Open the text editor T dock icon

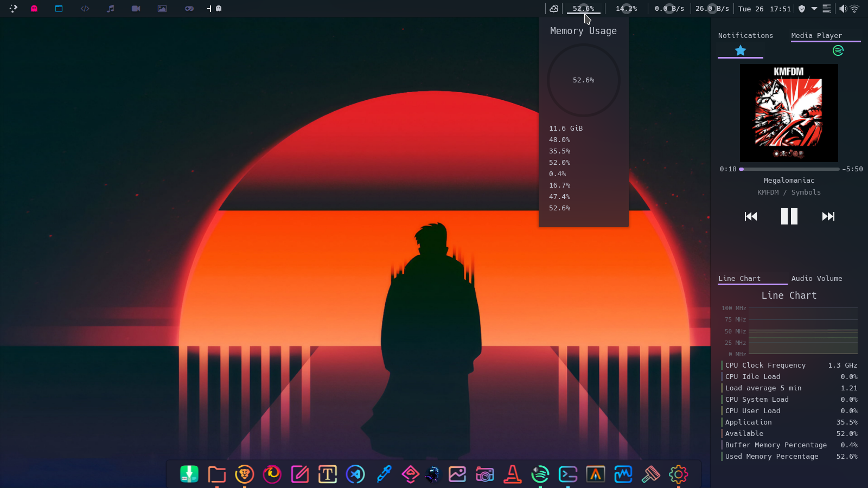tap(328, 474)
